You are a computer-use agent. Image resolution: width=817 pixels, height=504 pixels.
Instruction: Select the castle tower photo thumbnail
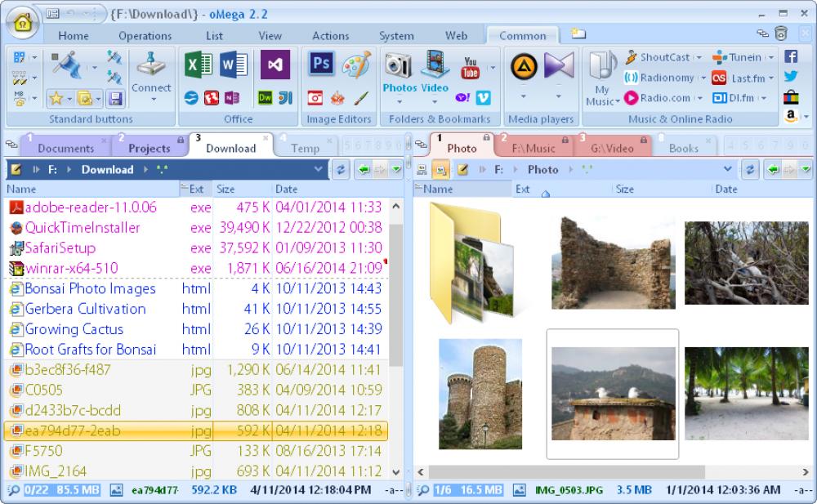point(480,394)
